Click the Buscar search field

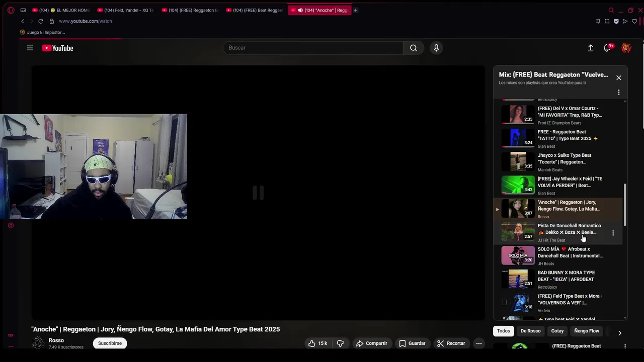(313, 48)
